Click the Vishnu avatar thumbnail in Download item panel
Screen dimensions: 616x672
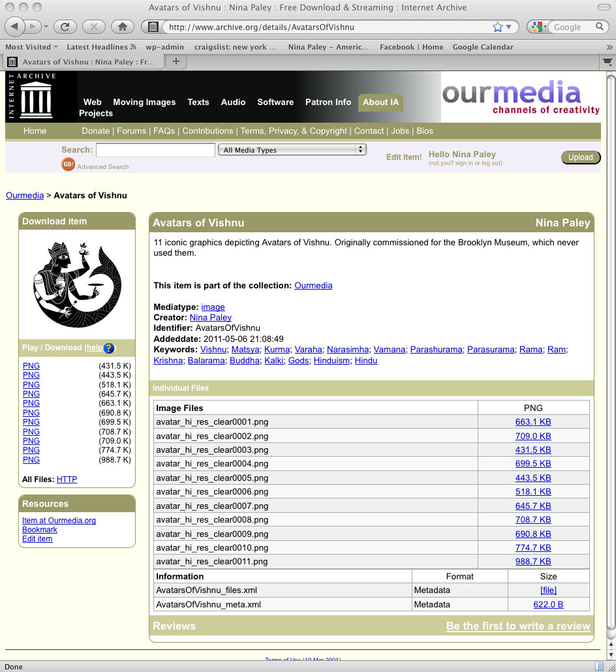pyautogui.click(x=76, y=284)
